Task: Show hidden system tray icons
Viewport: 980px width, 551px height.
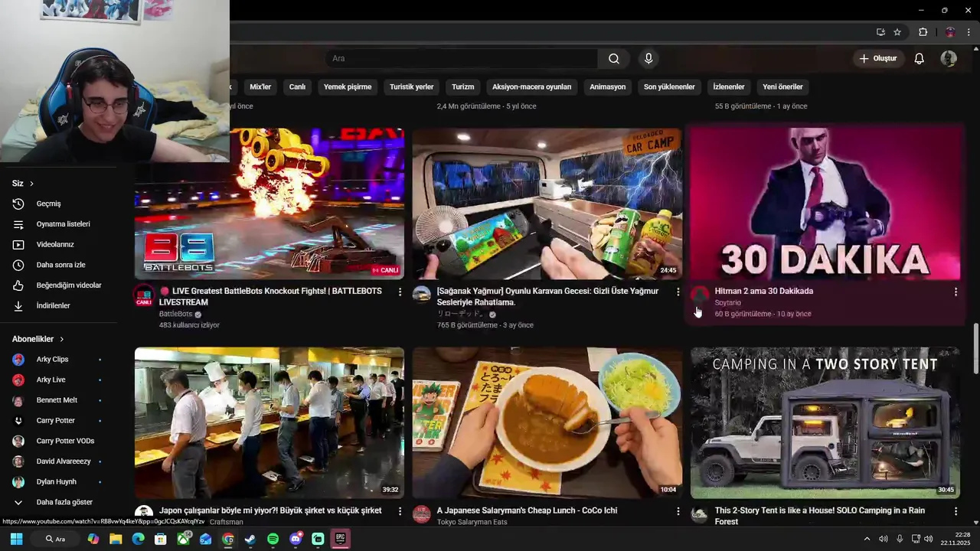Action: pos(867,539)
